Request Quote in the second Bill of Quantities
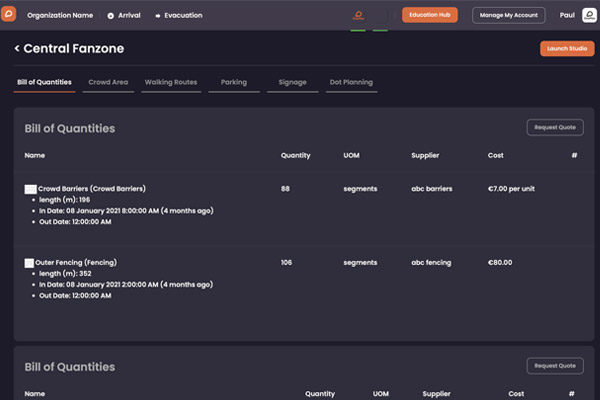 click(x=555, y=366)
